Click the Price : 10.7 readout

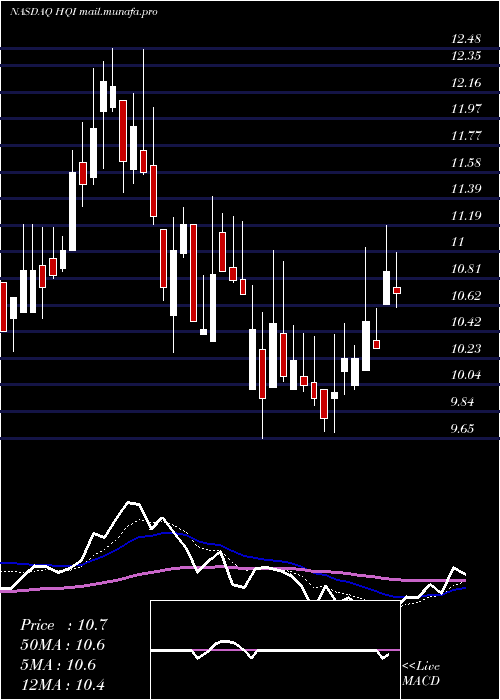[64, 625]
